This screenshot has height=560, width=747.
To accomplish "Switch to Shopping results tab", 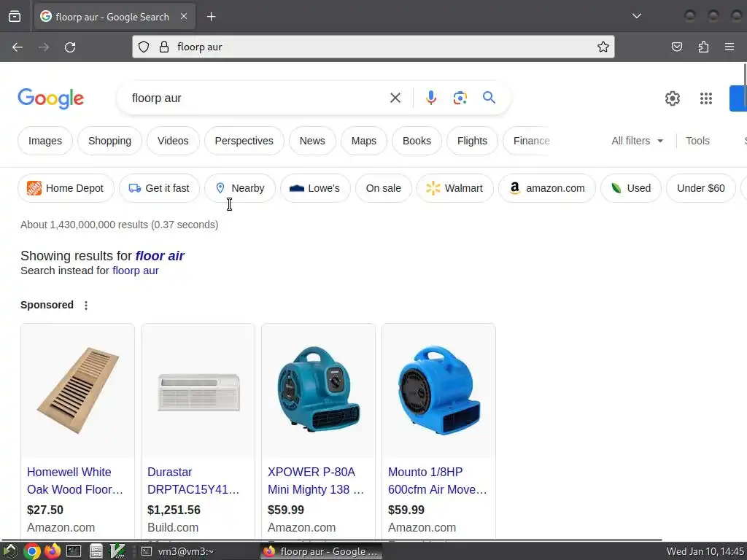I will [x=109, y=141].
